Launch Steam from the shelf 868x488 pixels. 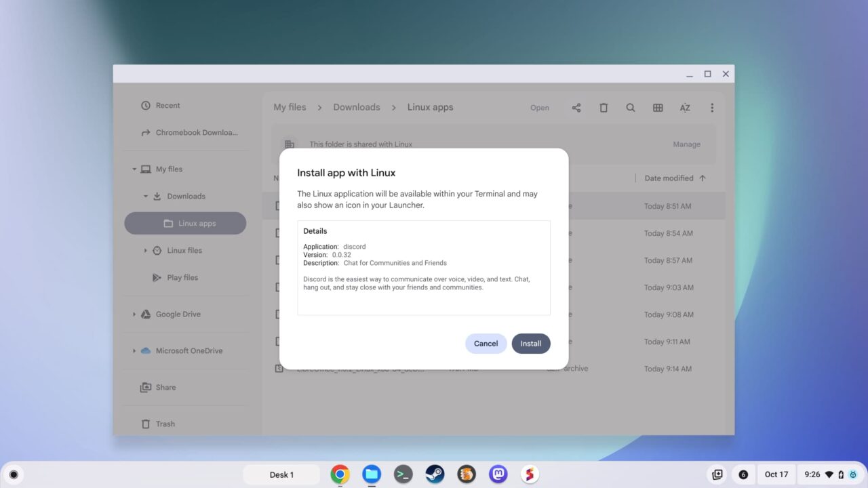click(x=435, y=474)
